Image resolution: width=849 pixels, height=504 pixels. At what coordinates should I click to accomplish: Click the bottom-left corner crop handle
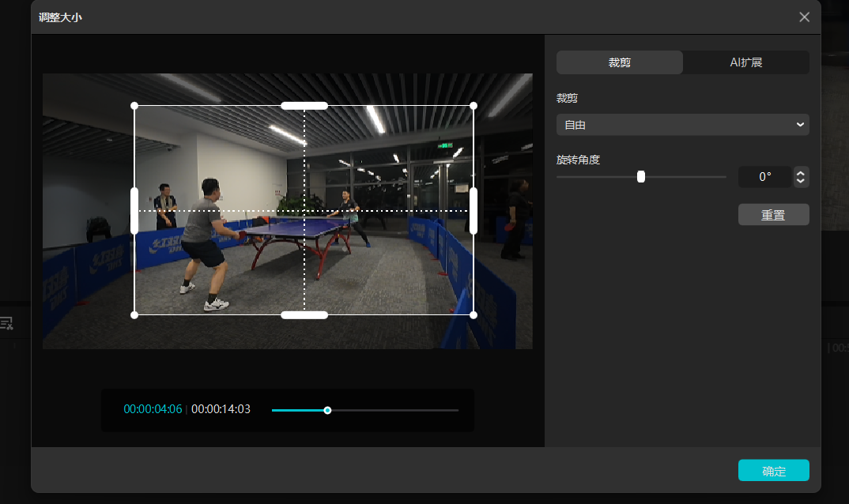point(134,315)
